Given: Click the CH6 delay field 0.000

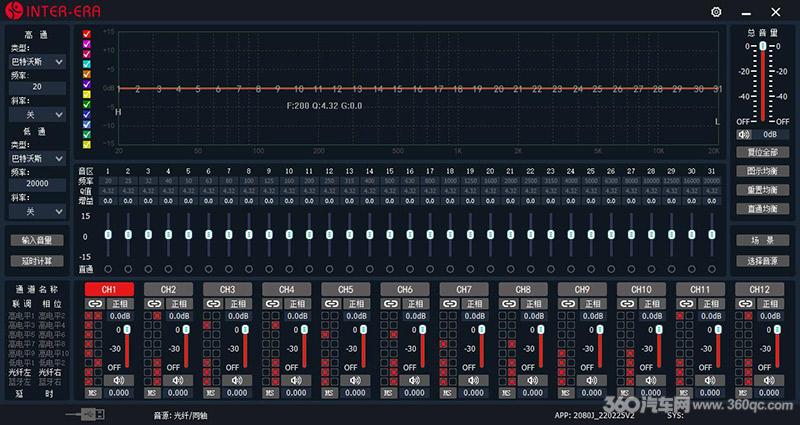Looking at the screenshot, I should tap(414, 393).
